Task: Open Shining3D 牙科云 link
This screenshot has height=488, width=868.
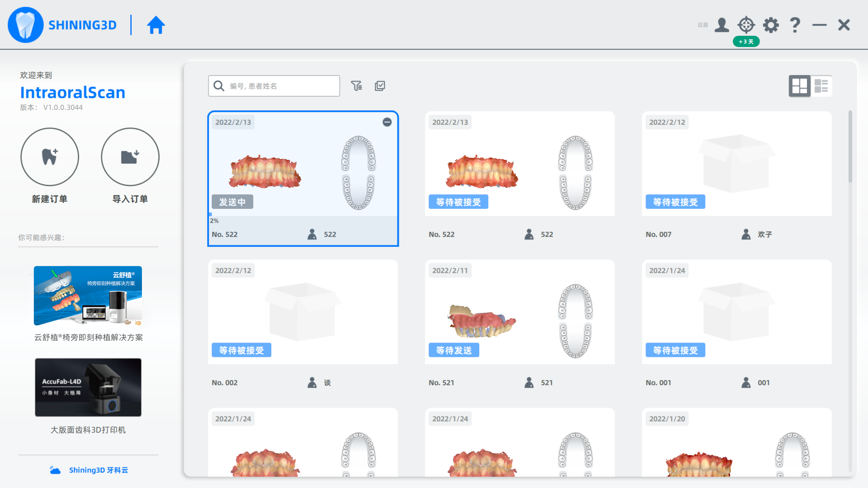Action: click(x=98, y=470)
